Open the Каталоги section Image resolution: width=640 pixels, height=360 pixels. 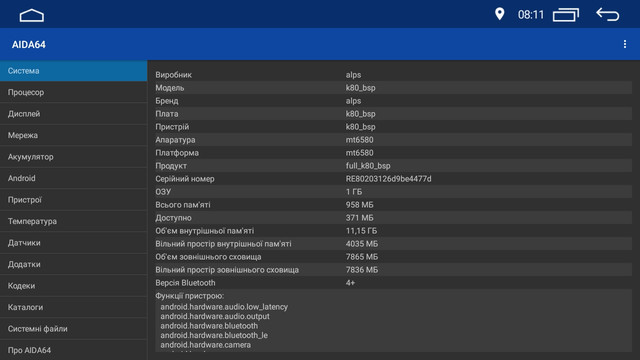73,307
